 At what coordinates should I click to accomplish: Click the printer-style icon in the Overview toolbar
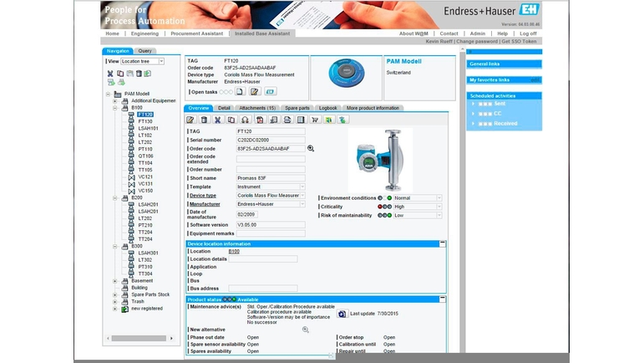[287, 120]
